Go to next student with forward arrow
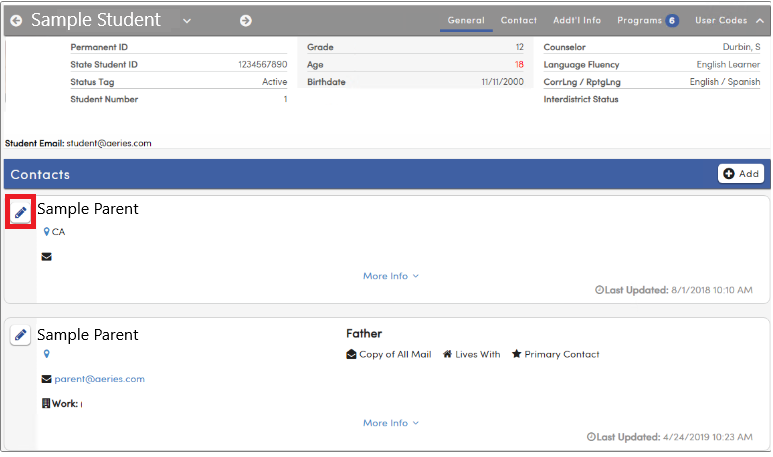The image size is (773, 457). coord(246,21)
